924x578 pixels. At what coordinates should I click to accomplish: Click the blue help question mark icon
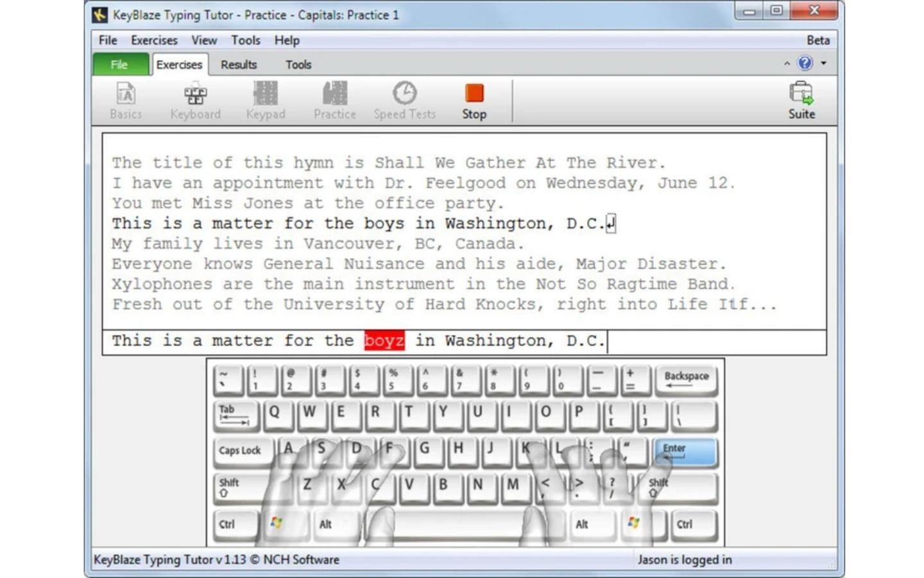pyautogui.click(x=805, y=63)
